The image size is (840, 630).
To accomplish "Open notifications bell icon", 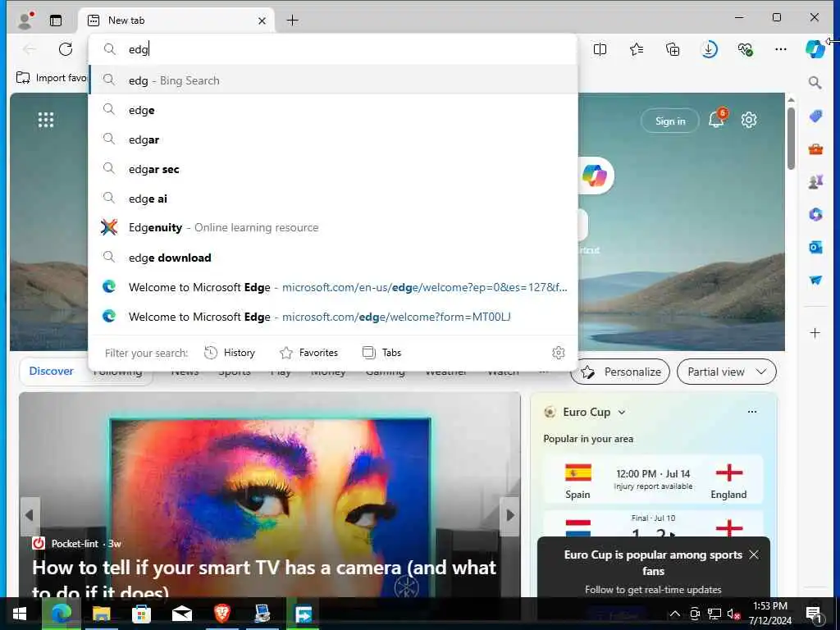I will point(717,119).
